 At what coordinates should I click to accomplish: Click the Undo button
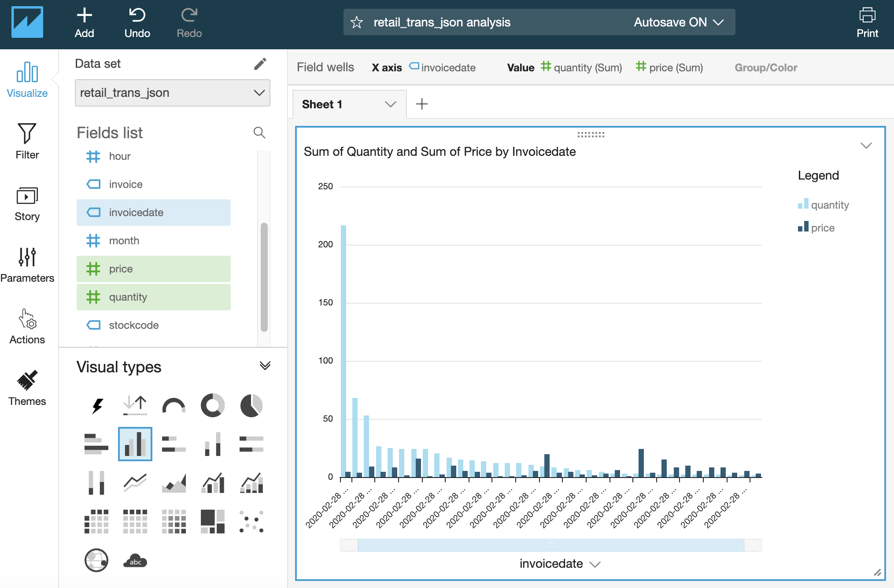(x=137, y=23)
